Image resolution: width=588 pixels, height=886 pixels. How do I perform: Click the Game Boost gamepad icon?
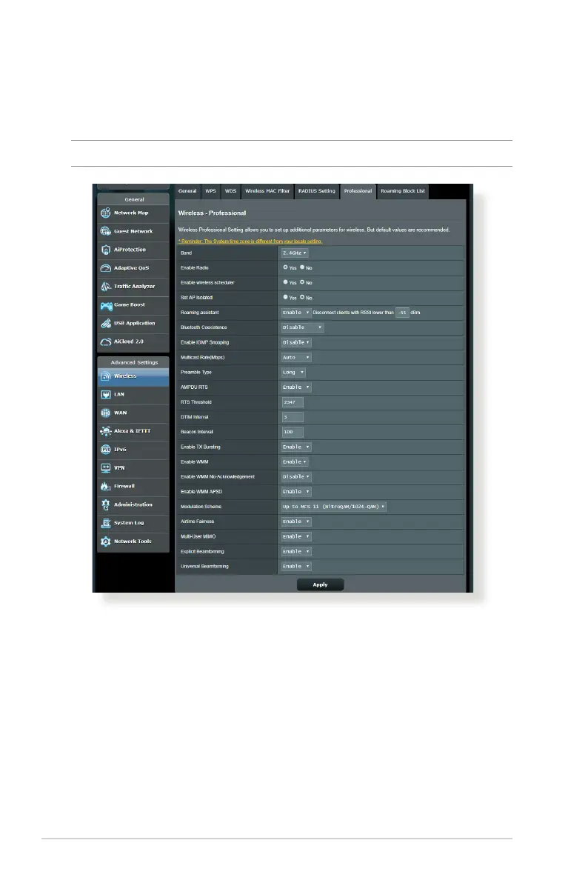click(106, 305)
